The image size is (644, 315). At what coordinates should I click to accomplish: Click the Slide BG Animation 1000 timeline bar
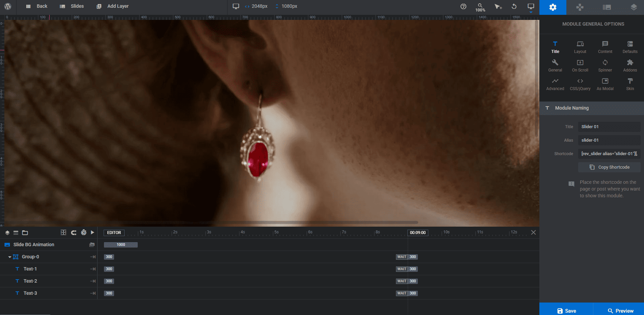121,245
